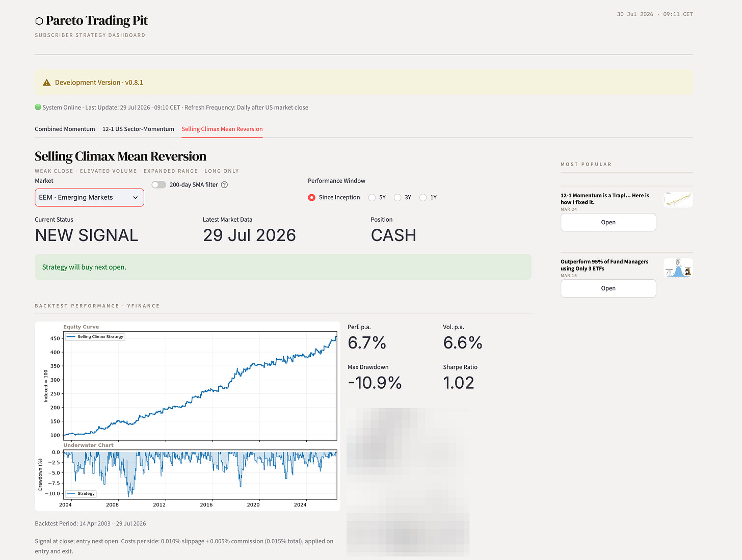Open the 12-1 Momentum is a Trap article
Viewport: 742px width, 560px height.
(608, 222)
